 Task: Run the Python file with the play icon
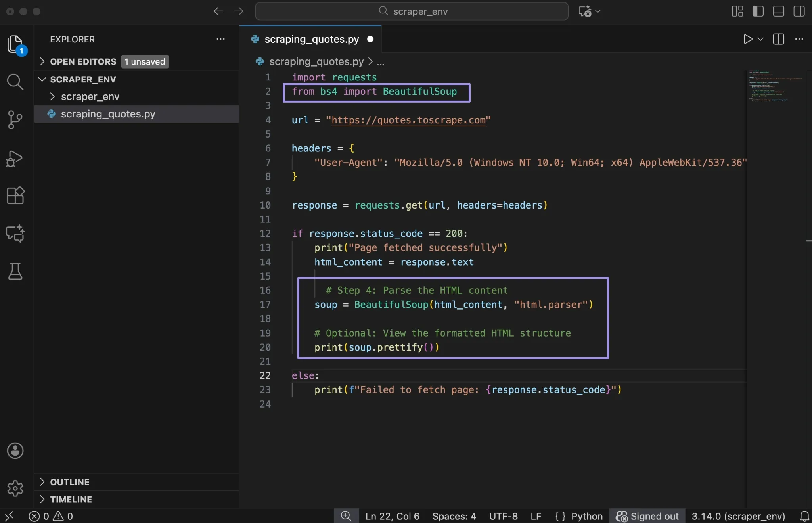pyautogui.click(x=747, y=39)
